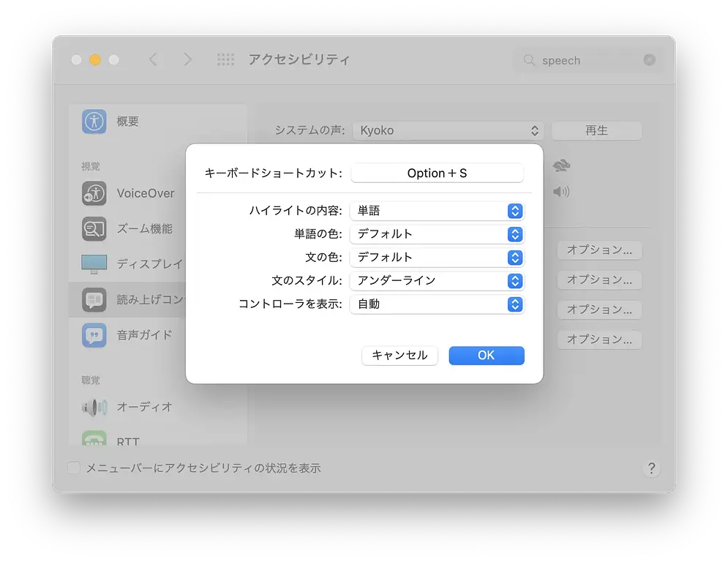Screen dimensions: 728x562
Task: Click the show-all grid icon in the toolbar
Action: (x=225, y=60)
